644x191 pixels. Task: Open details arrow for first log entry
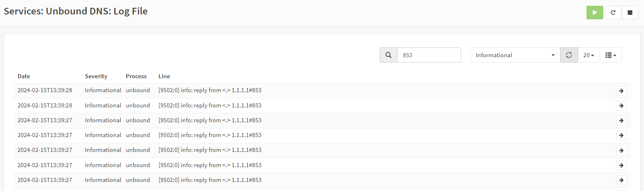pyautogui.click(x=621, y=91)
